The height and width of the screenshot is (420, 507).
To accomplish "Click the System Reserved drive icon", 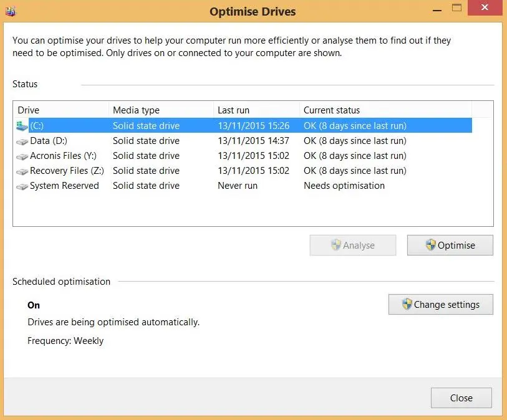I will pyautogui.click(x=22, y=186).
